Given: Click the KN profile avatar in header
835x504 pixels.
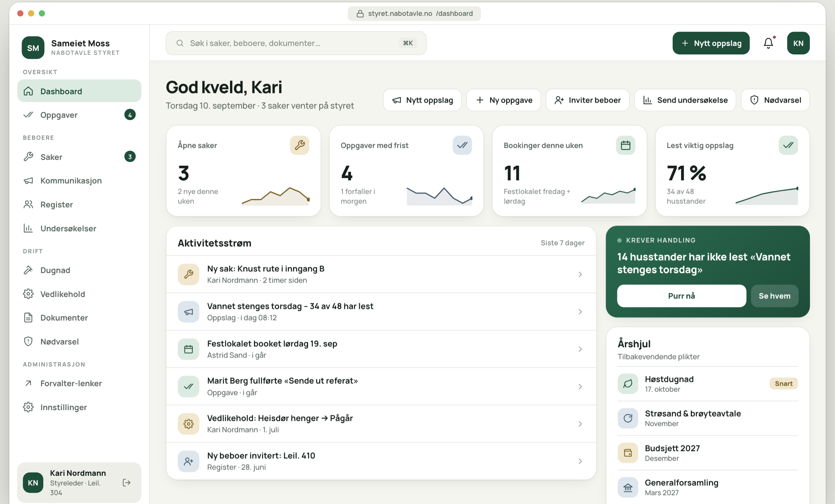Looking at the screenshot, I should coord(798,43).
